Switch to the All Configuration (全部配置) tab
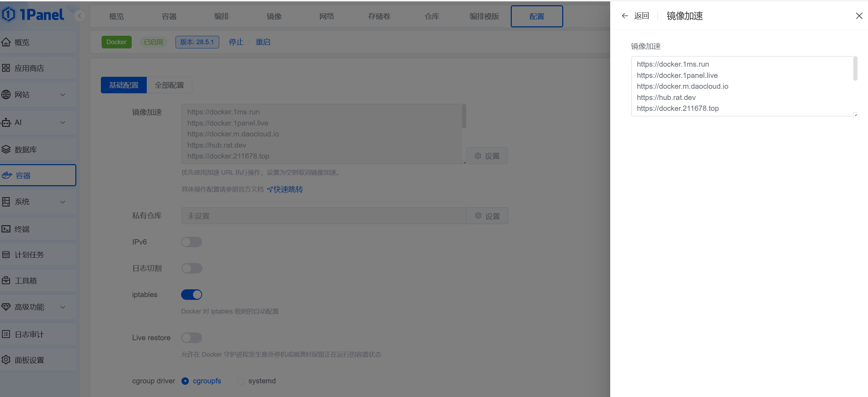 tap(169, 85)
